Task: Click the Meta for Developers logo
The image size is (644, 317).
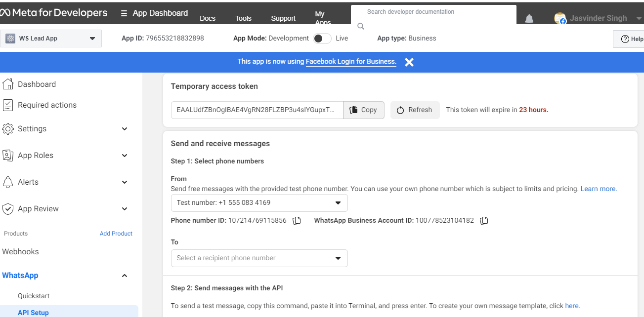Action: pyautogui.click(x=54, y=13)
